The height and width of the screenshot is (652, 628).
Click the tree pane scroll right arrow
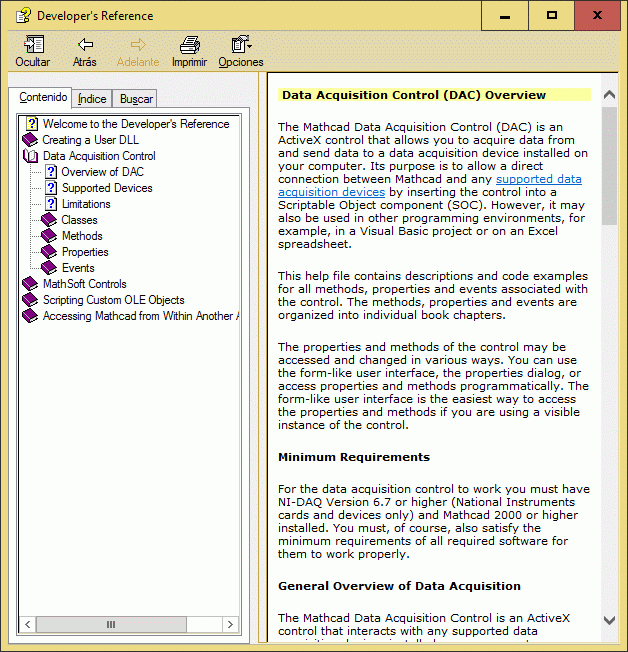point(230,624)
